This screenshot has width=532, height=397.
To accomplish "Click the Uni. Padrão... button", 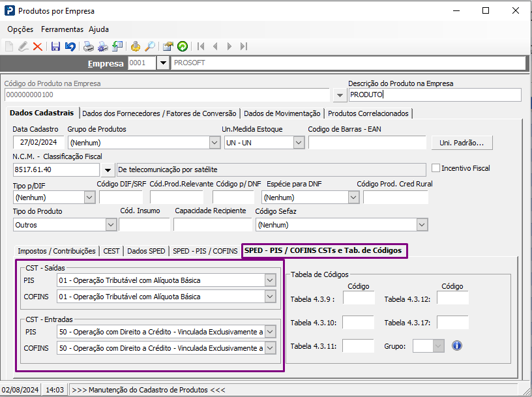I will click(462, 143).
